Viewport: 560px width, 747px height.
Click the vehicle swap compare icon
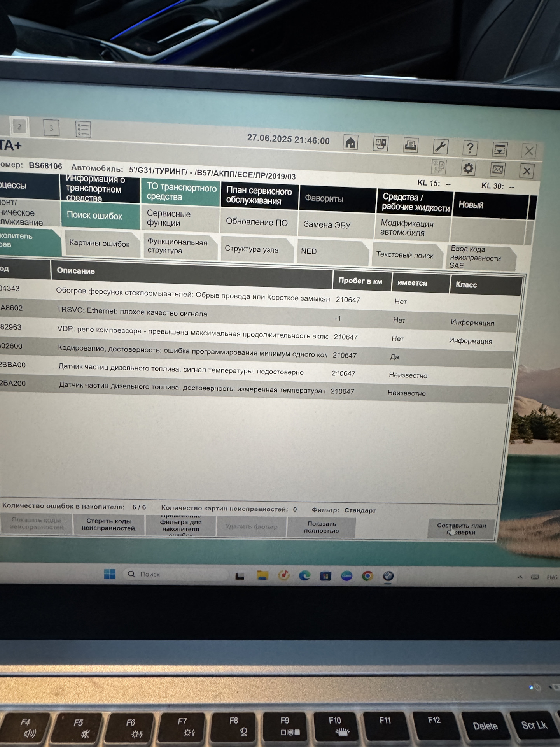pos(381,144)
